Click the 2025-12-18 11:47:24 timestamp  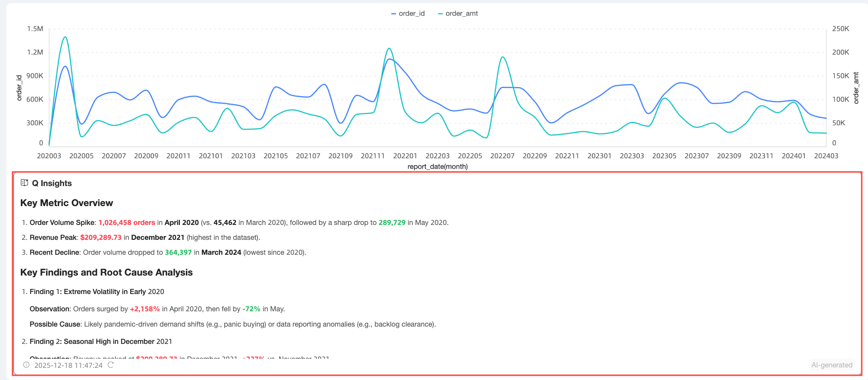(68, 365)
